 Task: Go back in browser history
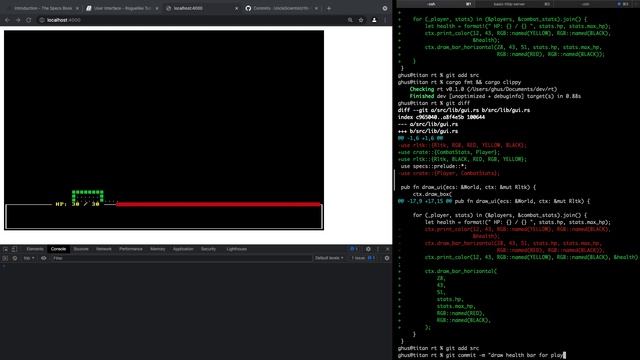[7, 20]
